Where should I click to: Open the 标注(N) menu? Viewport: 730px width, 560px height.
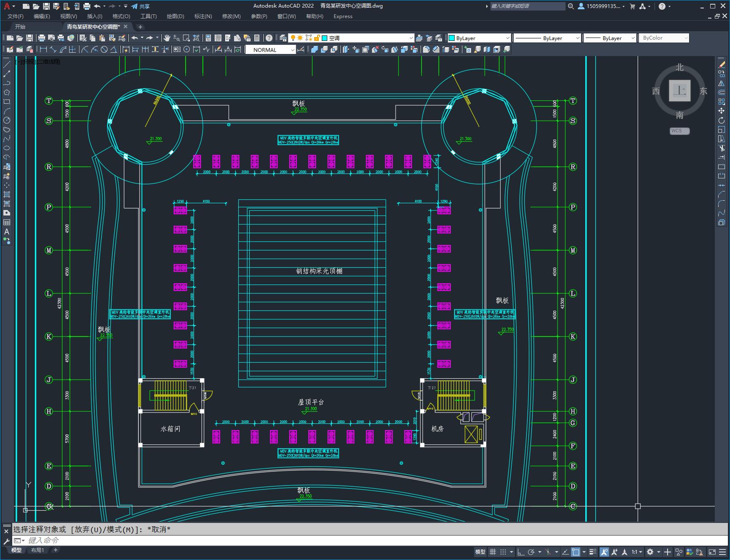203,16
